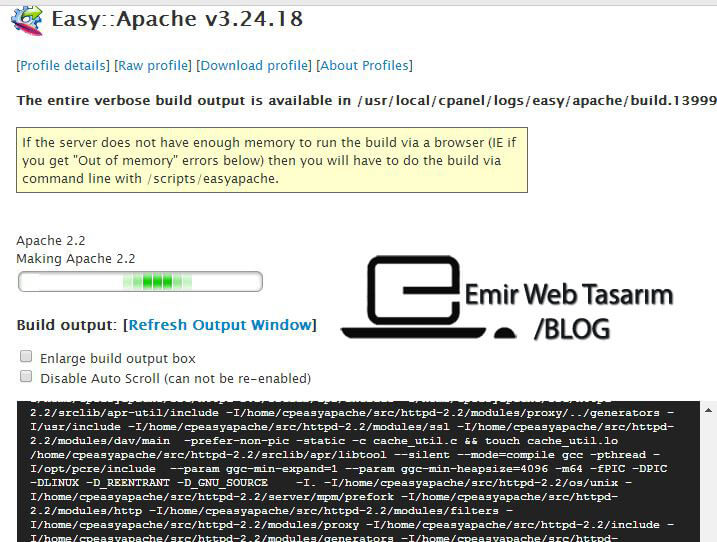The height and width of the screenshot is (542, 717).
Task: Open the Profile details link
Action: point(63,65)
